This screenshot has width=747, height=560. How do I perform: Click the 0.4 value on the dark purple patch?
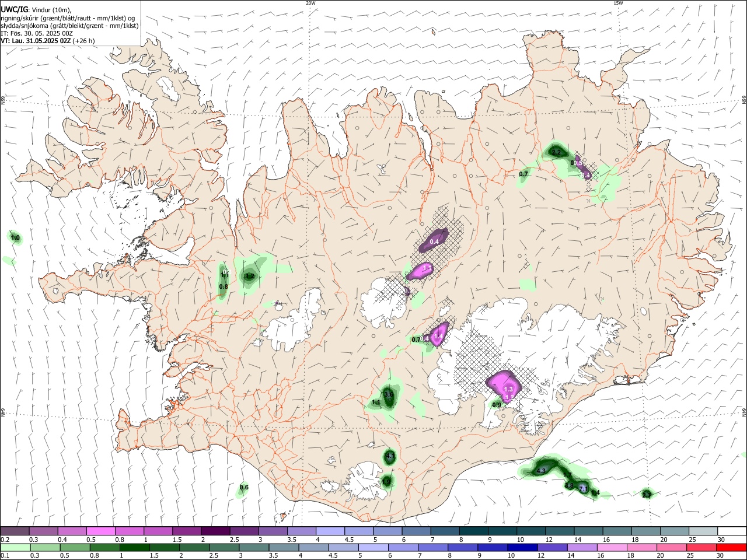click(x=434, y=242)
